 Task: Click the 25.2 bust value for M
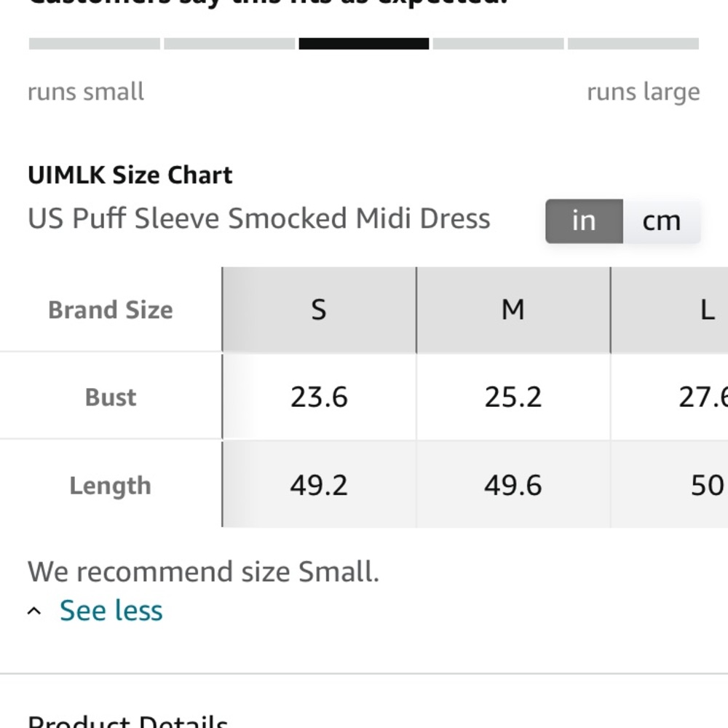point(513,397)
